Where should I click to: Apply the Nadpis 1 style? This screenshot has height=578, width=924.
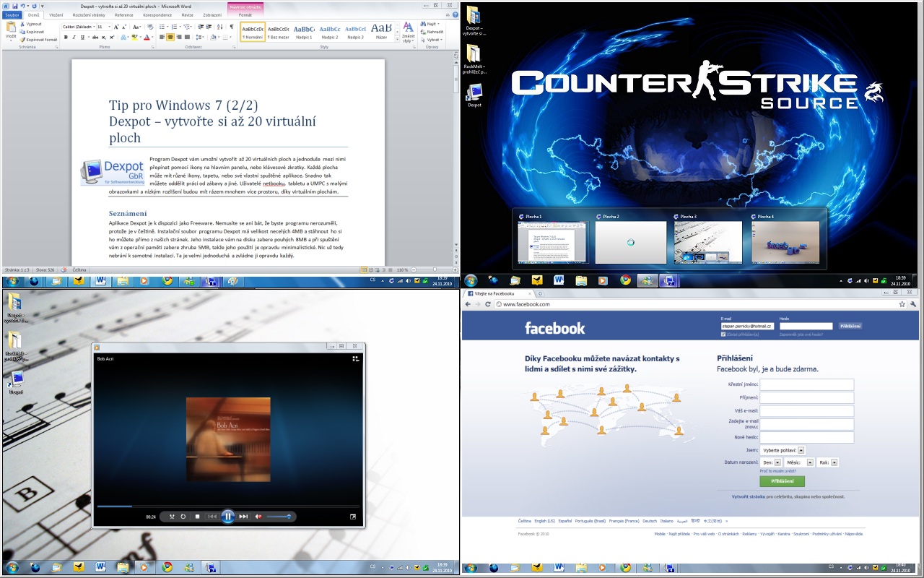click(x=304, y=32)
